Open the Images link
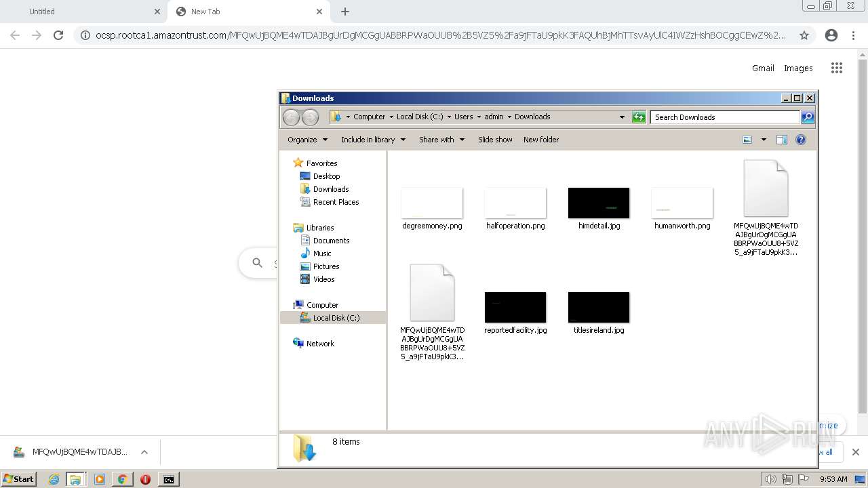This screenshot has width=868, height=488. (798, 68)
